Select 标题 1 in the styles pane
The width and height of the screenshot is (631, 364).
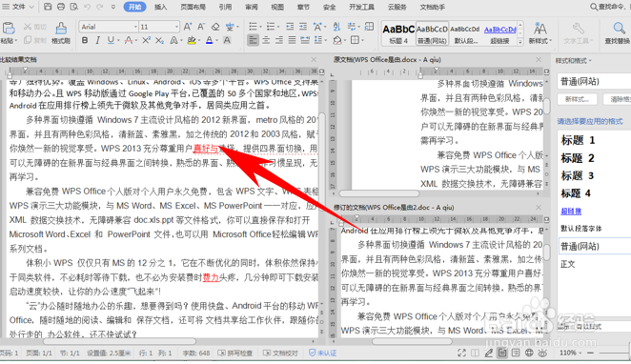(x=578, y=140)
